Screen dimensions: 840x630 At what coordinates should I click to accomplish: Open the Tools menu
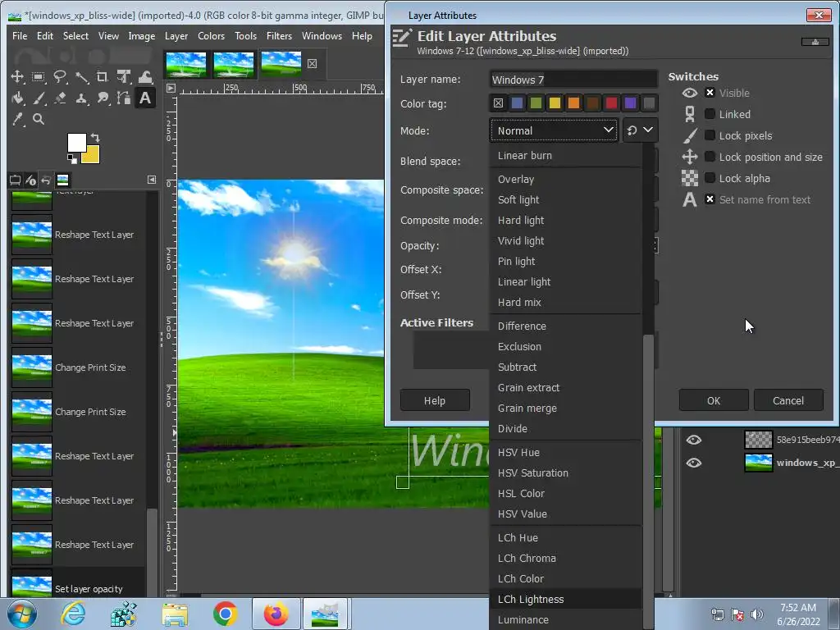click(x=245, y=36)
